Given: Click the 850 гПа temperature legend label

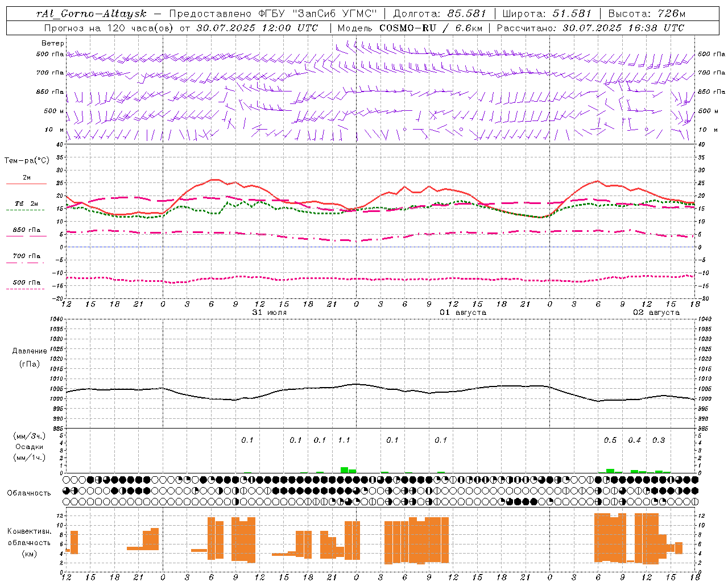Looking at the screenshot, I should pos(27,230).
